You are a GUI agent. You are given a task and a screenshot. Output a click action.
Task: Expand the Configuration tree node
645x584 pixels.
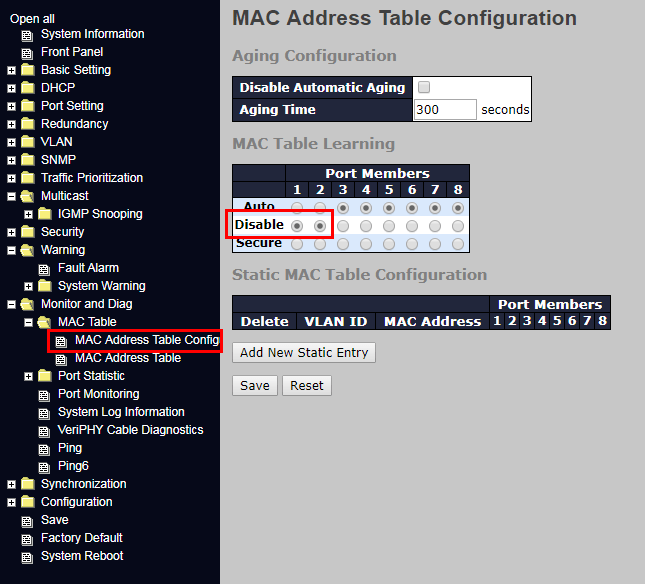click(12, 503)
